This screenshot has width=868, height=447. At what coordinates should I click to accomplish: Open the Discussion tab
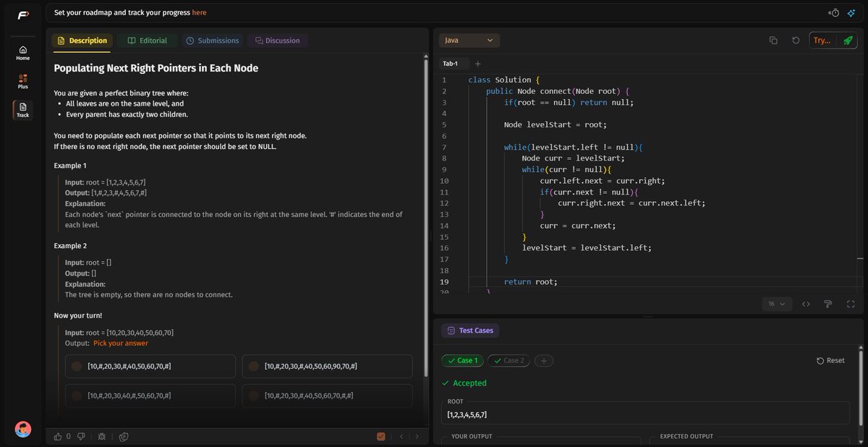click(278, 41)
